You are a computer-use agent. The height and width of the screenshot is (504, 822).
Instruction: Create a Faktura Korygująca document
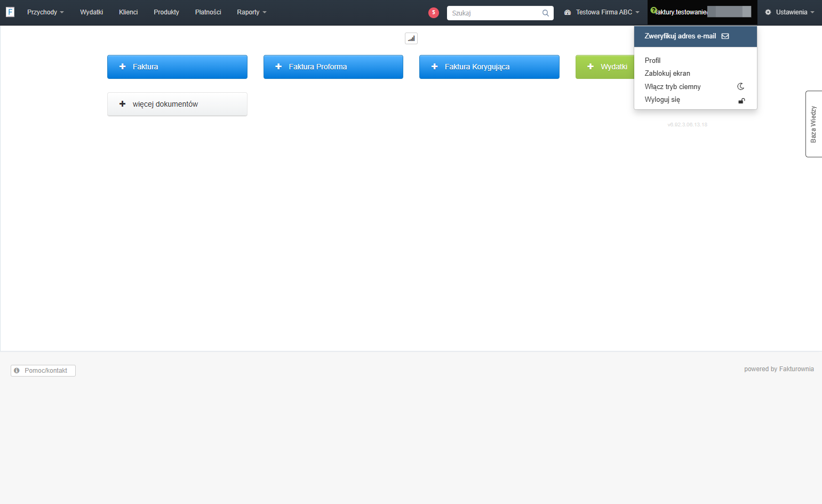[489, 67]
